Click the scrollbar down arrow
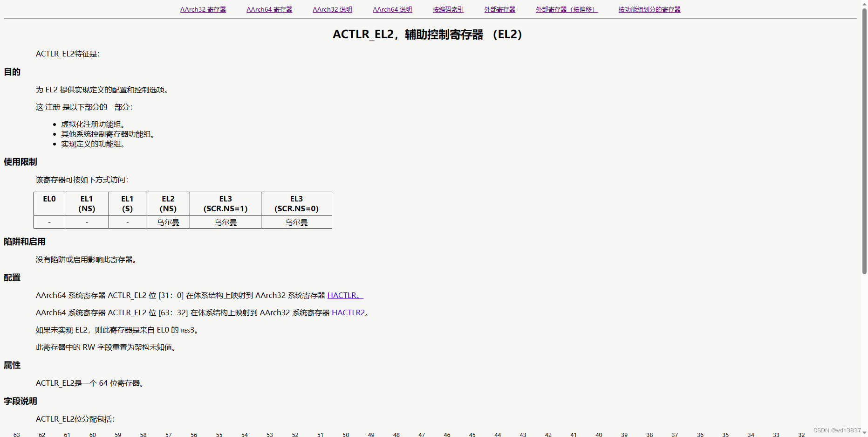868x437 pixels. tap(864, 433)
